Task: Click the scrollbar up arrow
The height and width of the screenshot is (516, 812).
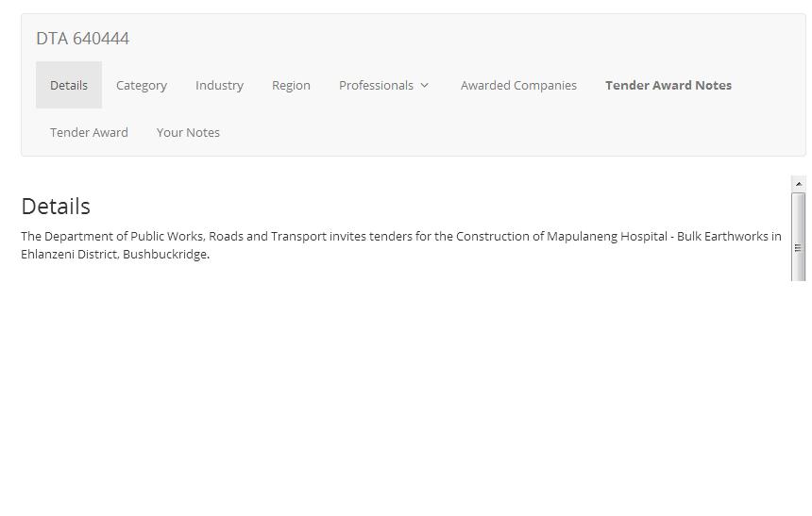Action: click(799, 184)
